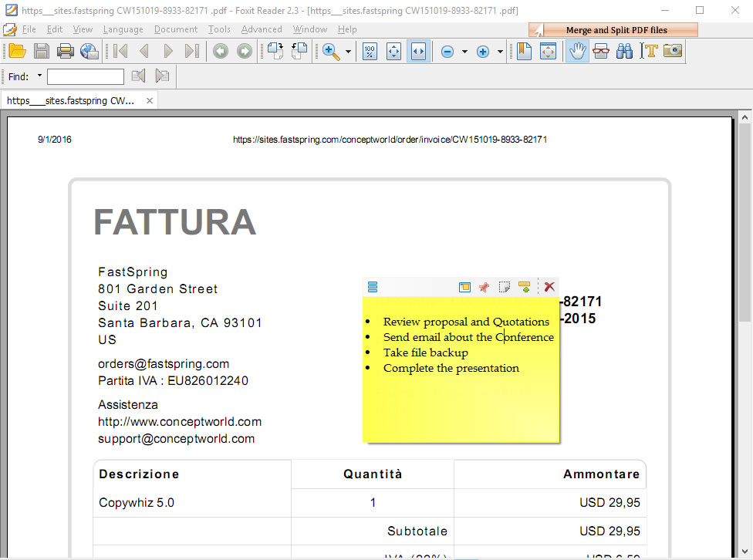Type a search term in the Find box
The height and width of the screenshot is (560, 753).
85,76
